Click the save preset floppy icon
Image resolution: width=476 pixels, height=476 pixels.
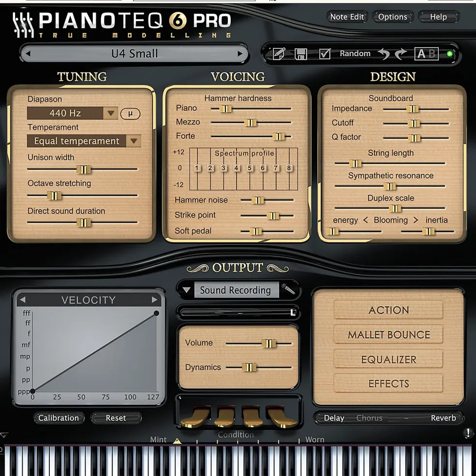301,54
